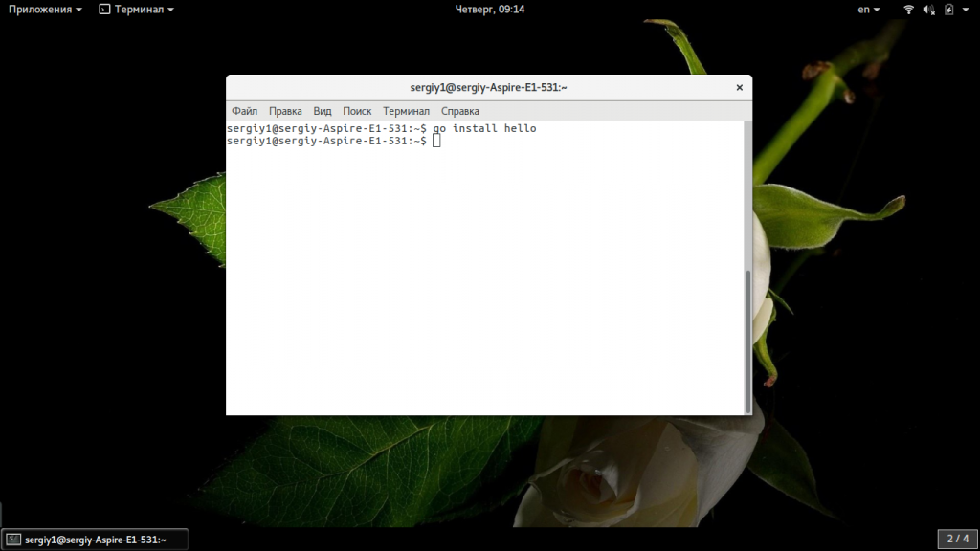Expand the system menu arrow
This screenshot has width=980, height=551.
tap(965, 10)
